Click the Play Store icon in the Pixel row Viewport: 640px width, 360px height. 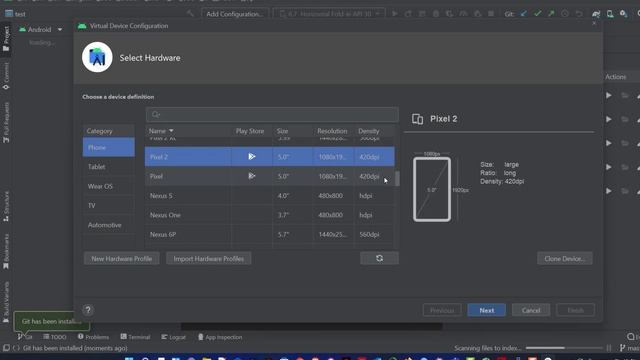point(252,176)
